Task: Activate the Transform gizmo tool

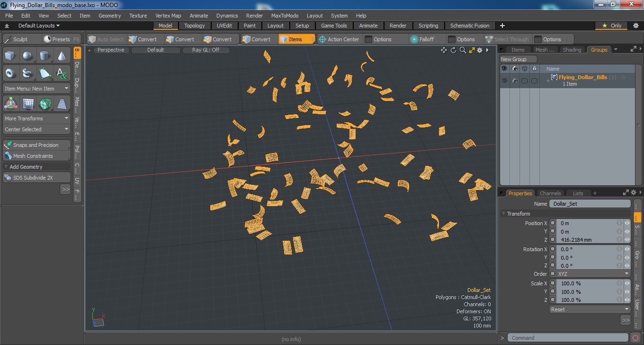Action: click(10, 103)
